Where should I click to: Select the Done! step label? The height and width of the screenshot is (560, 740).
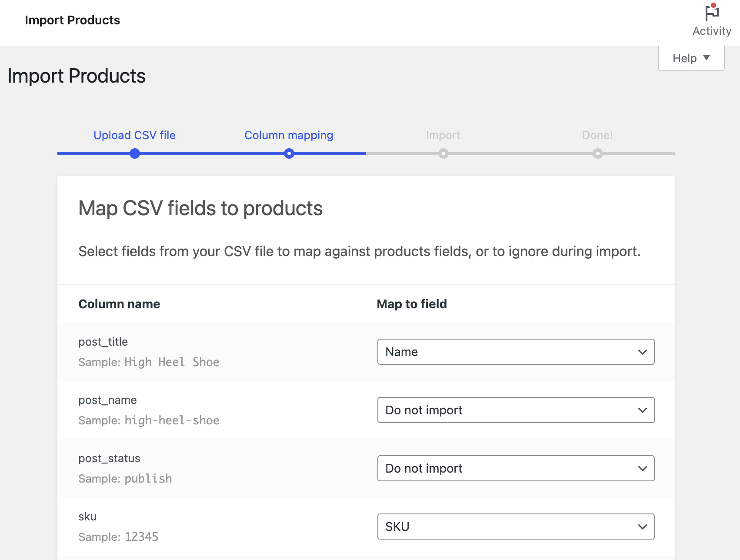coord(597,135)
